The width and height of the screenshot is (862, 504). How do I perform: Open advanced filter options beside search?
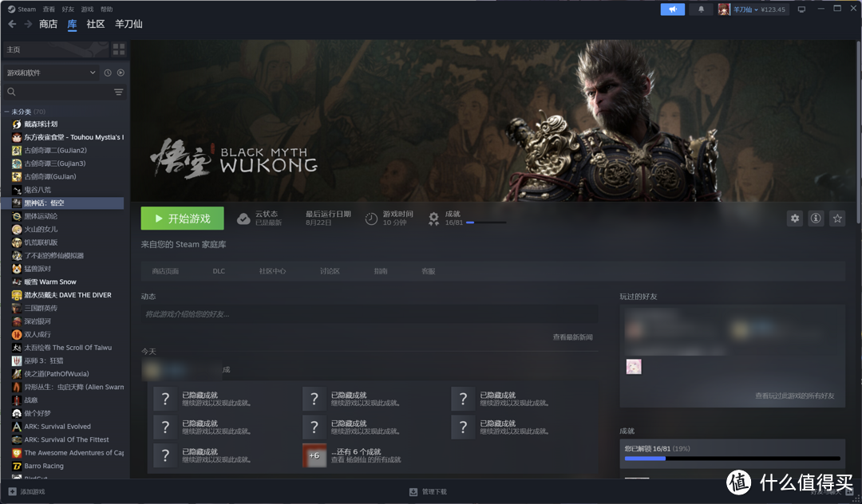(119, 92)
